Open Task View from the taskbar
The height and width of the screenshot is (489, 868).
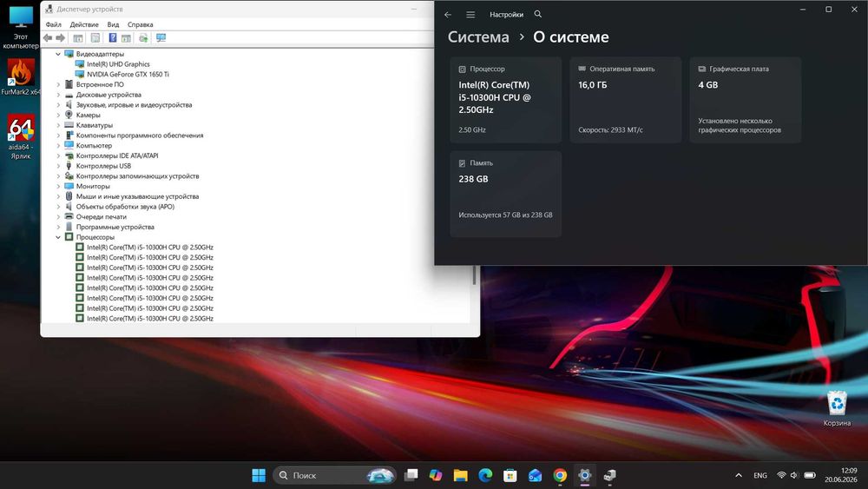coord(411,475)
